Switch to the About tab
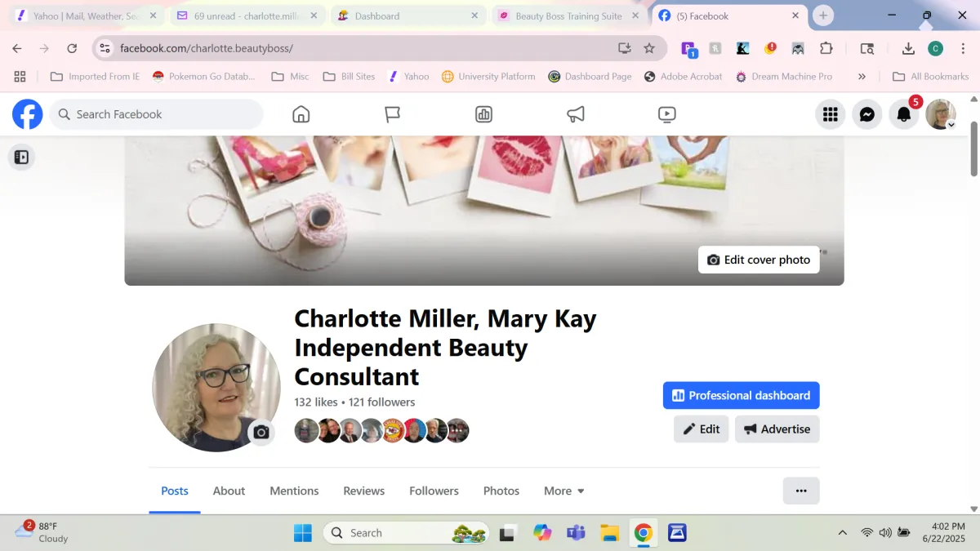The image size is (980, 551). pos(229,491)
